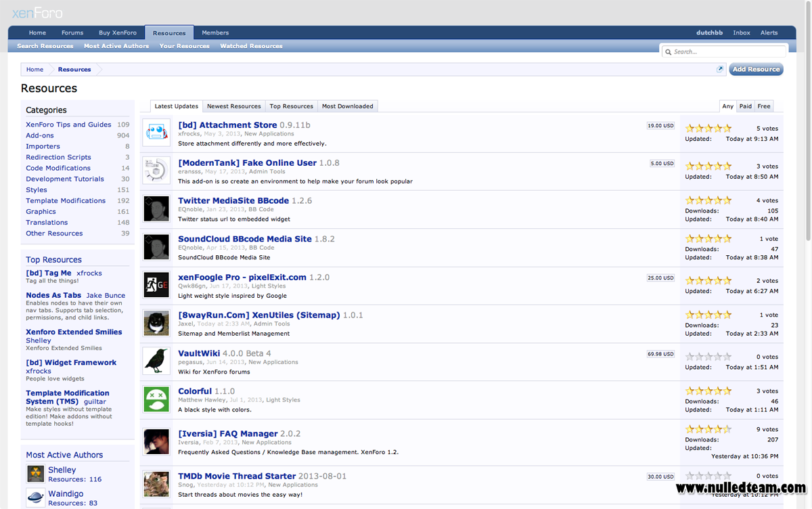
Task: Open the [bd] Widget Framework top resource
Action: tap(71, 362)
